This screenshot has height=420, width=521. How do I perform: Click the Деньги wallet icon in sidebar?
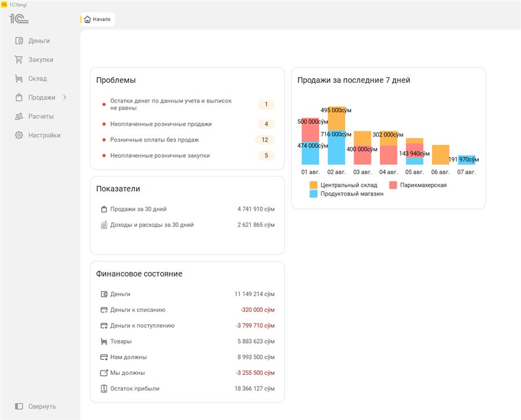point(19,40)
